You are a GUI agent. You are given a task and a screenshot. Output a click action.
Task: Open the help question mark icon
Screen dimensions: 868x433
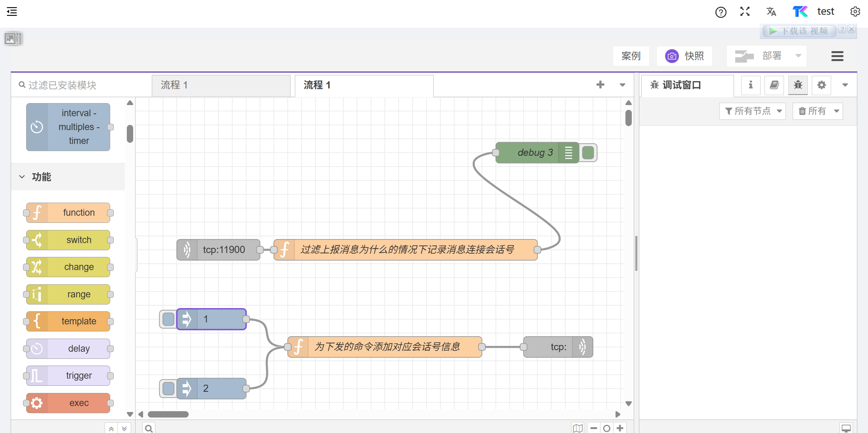721,12
